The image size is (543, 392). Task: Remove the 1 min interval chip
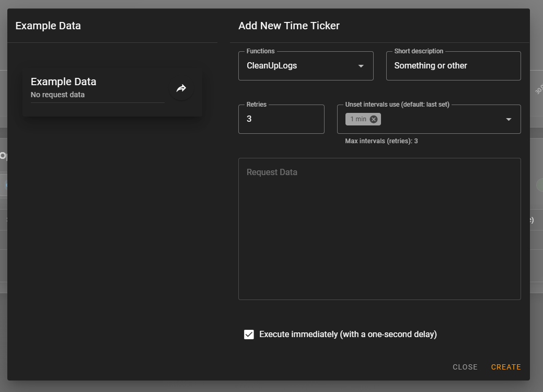(374, 119)
